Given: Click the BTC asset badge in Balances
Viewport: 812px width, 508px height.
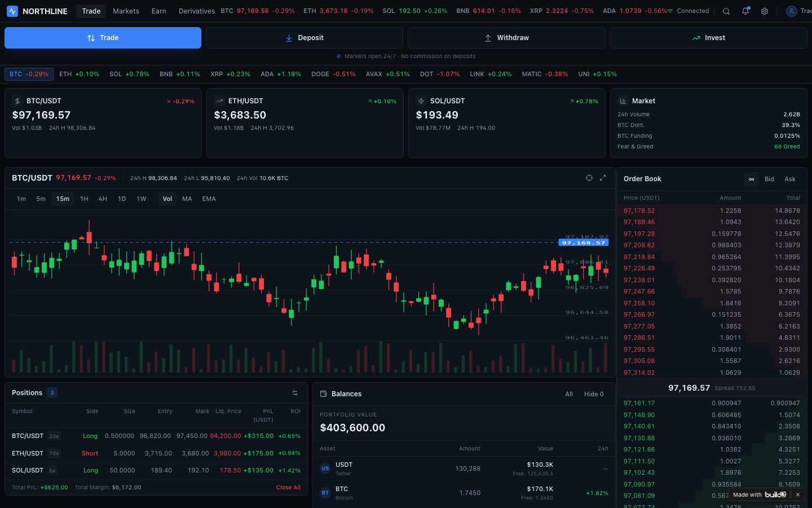Looking at the screenshot, I should pyautogui.click(x=325, y=493).
